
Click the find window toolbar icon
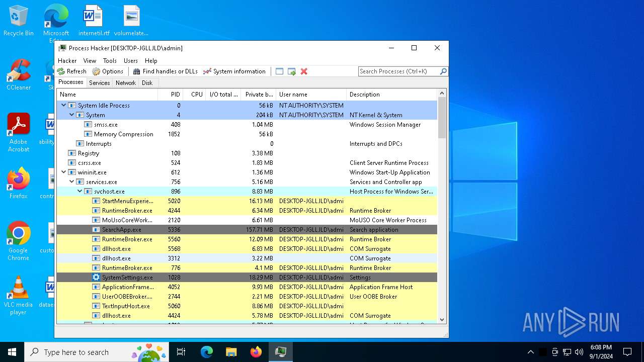coord(280,71)
